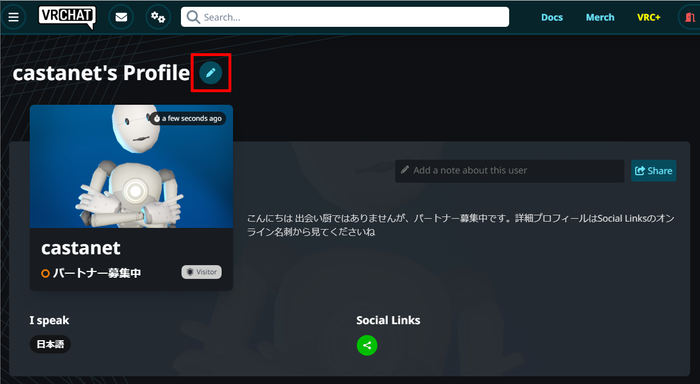Edit profile with the pencil icon
The image size is (700, 384).
[211, 72]
